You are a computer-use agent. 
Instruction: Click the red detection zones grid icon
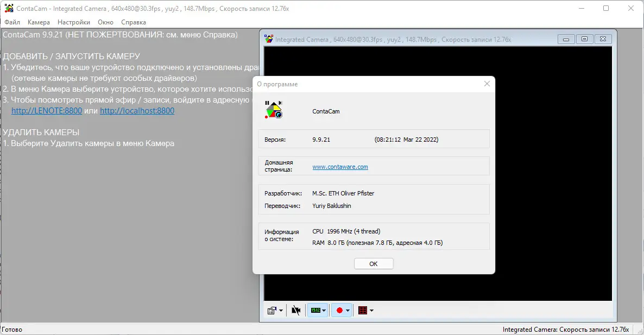[x=363, y=311]
